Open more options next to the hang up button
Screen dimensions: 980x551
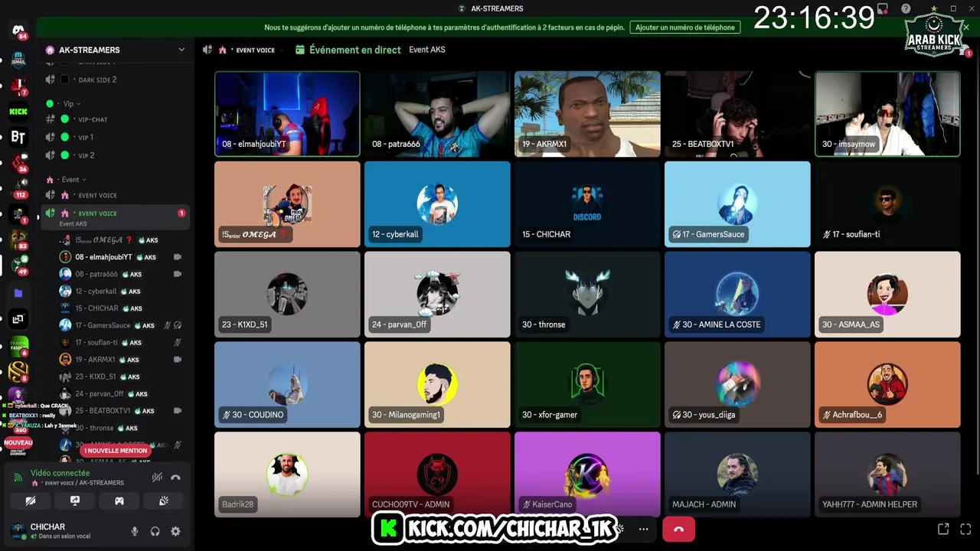click(643, 529)
